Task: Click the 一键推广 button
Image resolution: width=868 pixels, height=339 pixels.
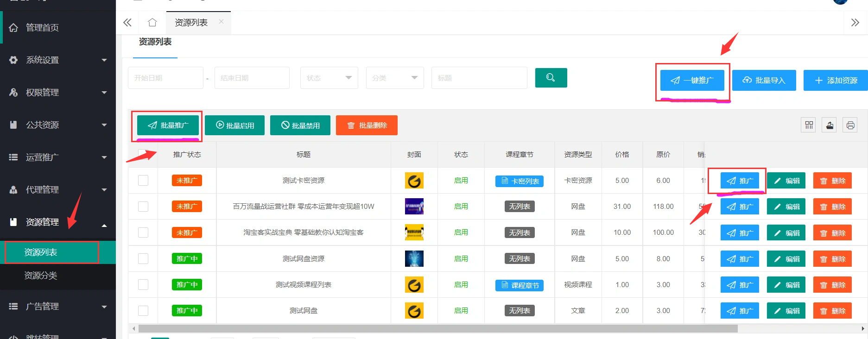Action: click(692, 80)
